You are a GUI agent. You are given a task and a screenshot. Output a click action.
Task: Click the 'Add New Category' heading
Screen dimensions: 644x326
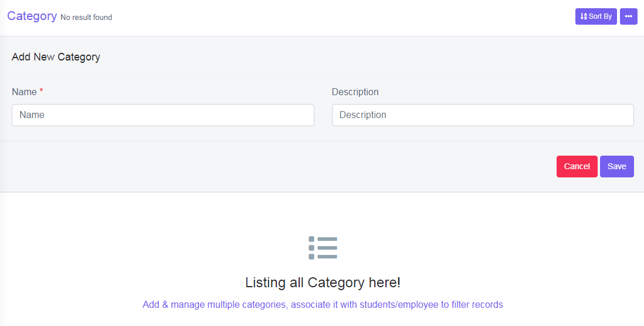[56, 57]
